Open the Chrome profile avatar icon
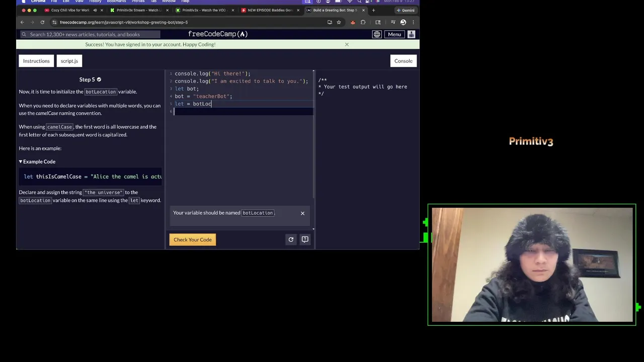The width and height of the screenshot is (644, 362). pyautogui.click(x=403, y=22)
